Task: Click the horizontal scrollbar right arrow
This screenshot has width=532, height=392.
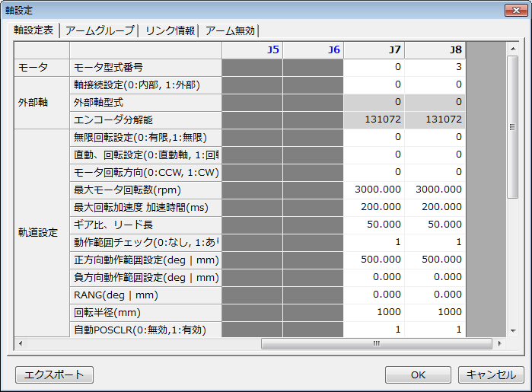Action: [499, 343]
